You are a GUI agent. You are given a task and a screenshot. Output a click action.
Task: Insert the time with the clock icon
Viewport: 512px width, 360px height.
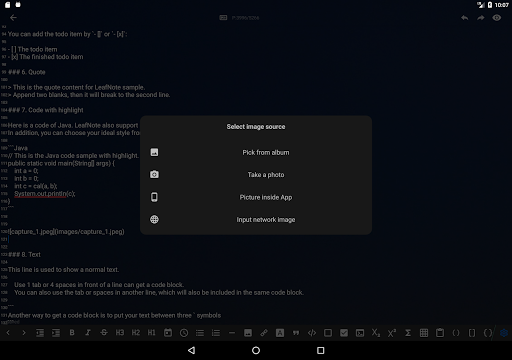coord(184,333)
